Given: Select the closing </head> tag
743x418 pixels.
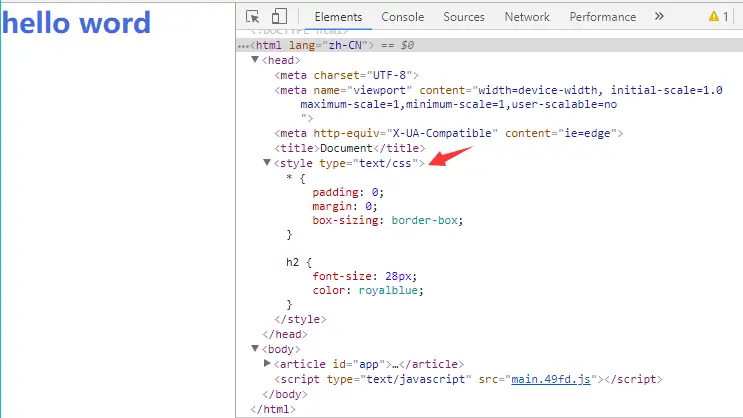Looking at the screenshot, I should [285, 335].
